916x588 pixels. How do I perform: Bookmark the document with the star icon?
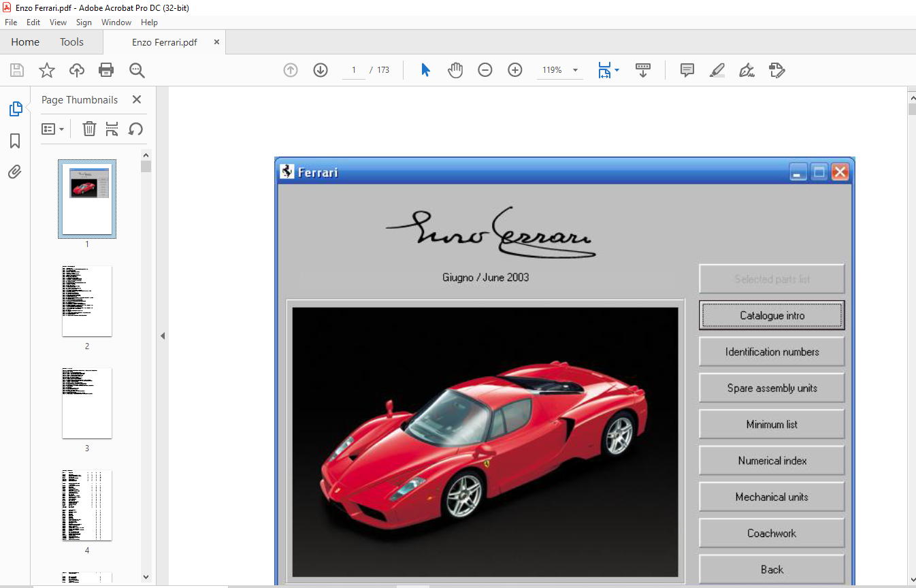click(47, 70)
